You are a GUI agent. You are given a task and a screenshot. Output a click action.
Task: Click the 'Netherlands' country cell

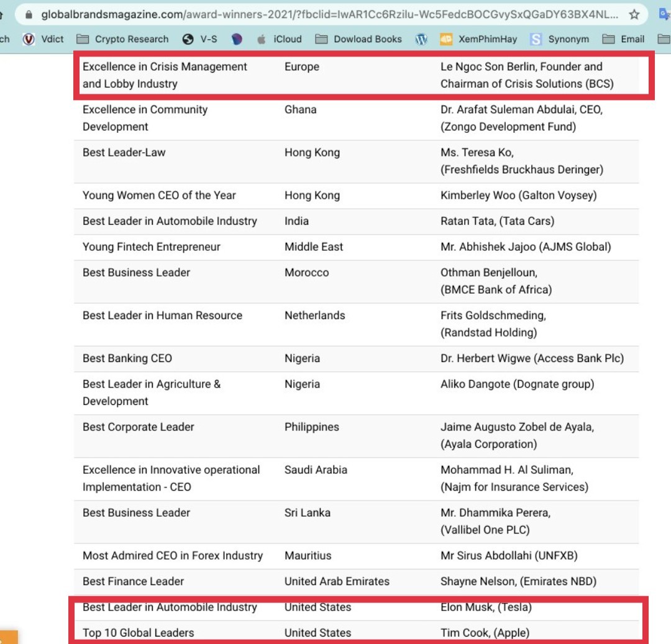click(x=314, y=315)
